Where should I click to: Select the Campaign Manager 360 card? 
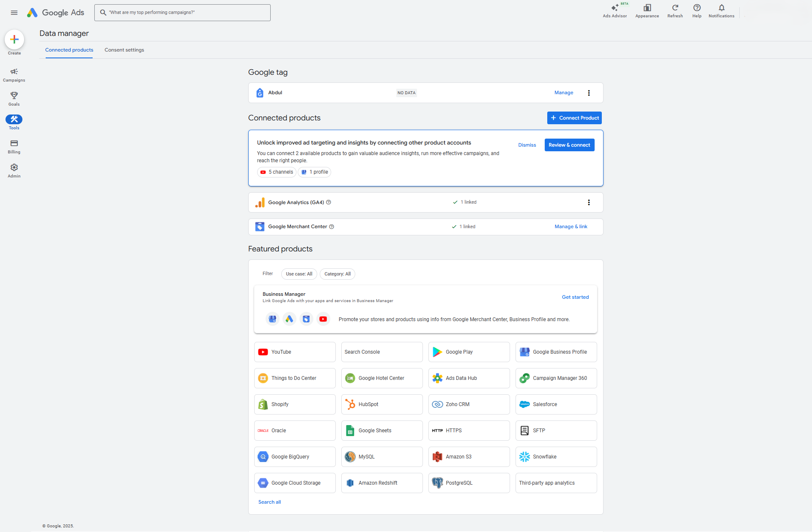coord(556,378)
